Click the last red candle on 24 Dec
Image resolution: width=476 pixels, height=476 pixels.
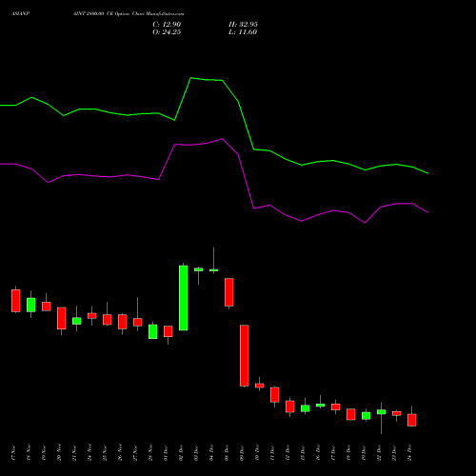click(x=412, y=420)
